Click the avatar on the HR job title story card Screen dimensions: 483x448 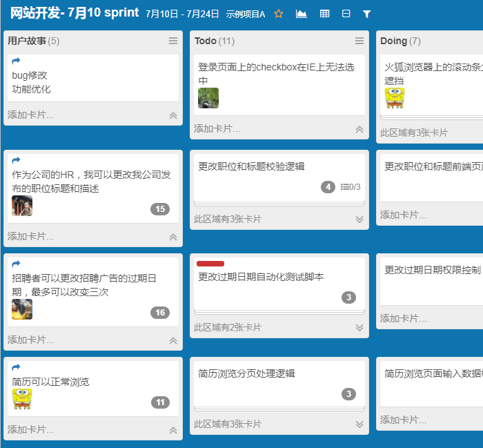pos(22,206)
